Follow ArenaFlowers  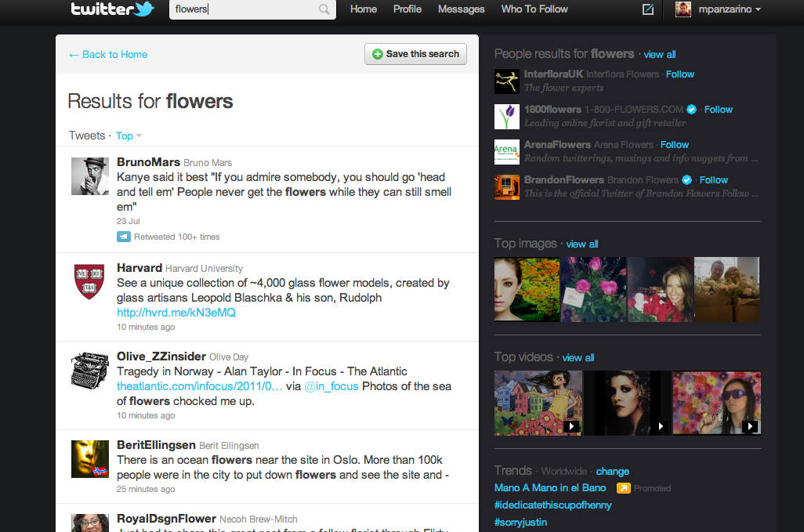coord(674,144)
